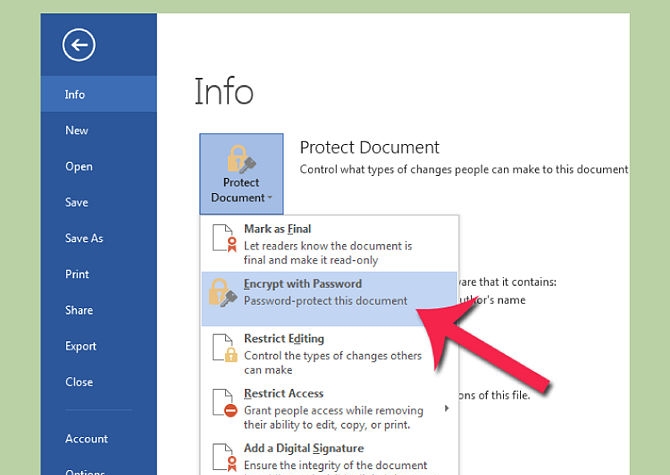
Task: Go to New in the sidebar
Action: click(77, 130)
